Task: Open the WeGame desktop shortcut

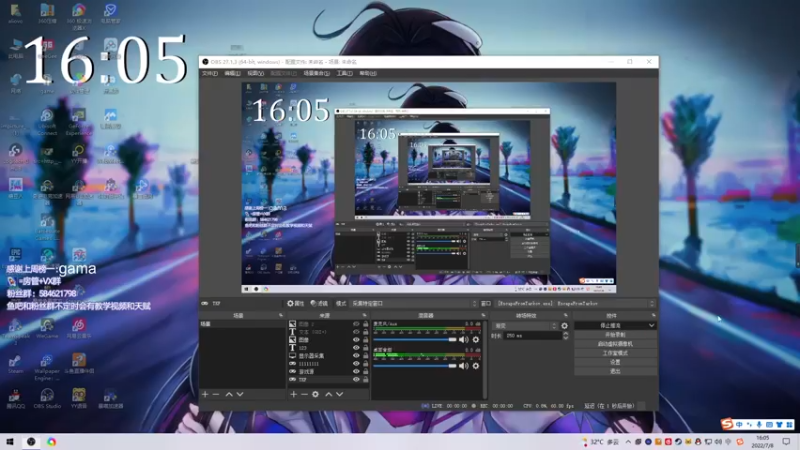Action: point(47,329)
